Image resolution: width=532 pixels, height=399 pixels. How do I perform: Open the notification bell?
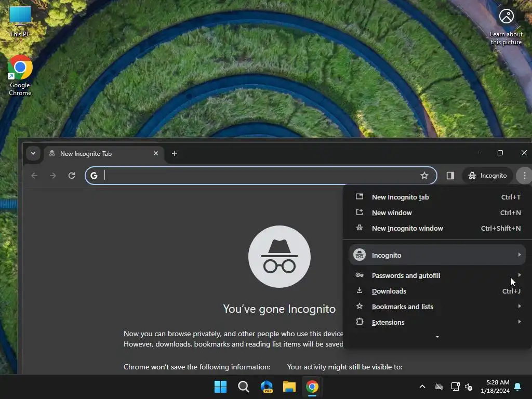tap(518, 387)
